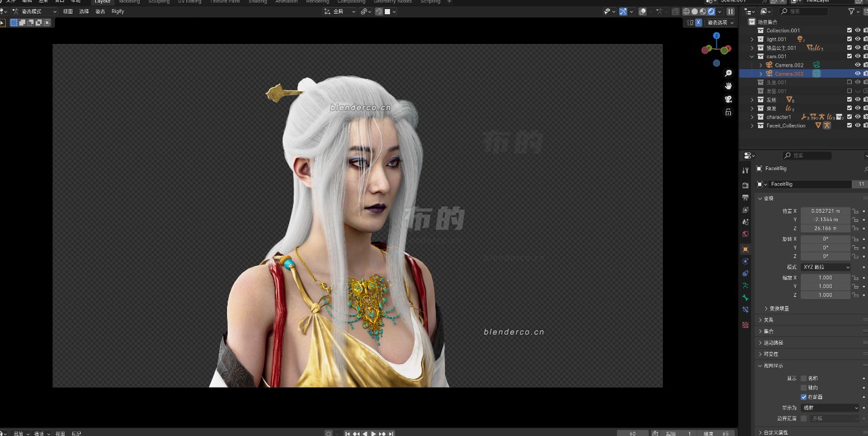The image size is (868, 436).
Task: Open the Render properties tab icon
Action: (x=745, y=186)
